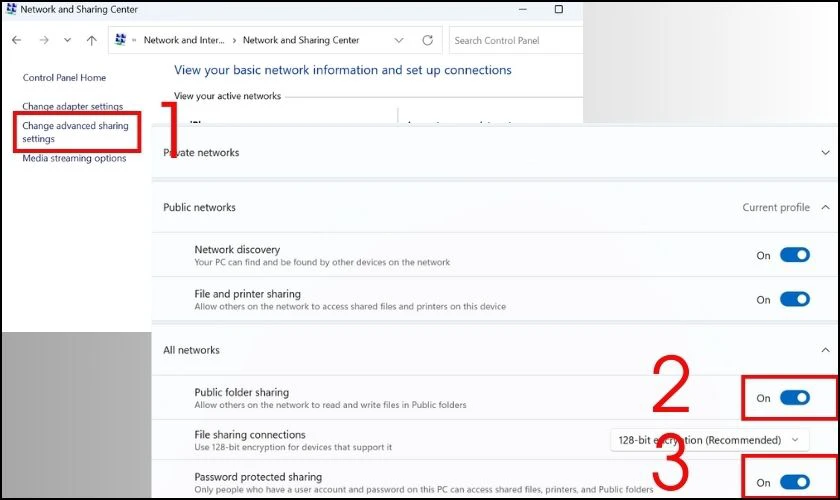Open Media streaming options
This screenshot has height=500, width=840.
(x=74, y=158)
